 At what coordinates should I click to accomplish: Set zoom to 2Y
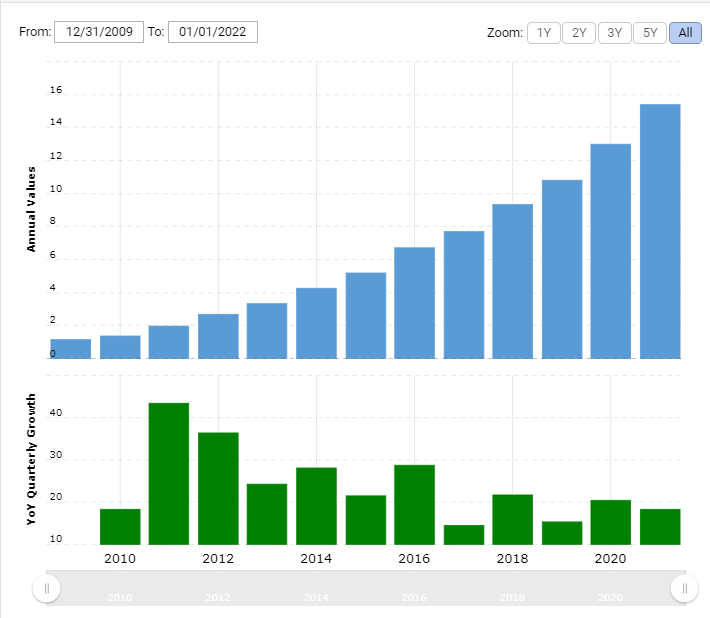click(x=579, y=33)
